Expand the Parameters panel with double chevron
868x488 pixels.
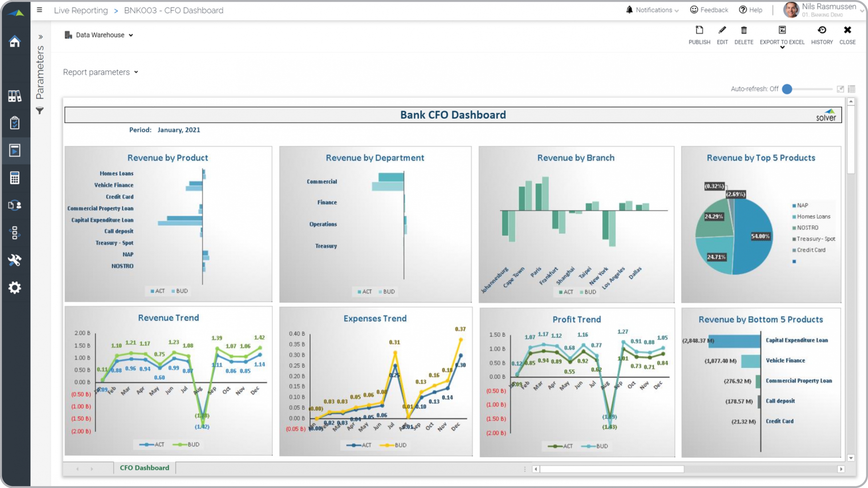[40, 37]
